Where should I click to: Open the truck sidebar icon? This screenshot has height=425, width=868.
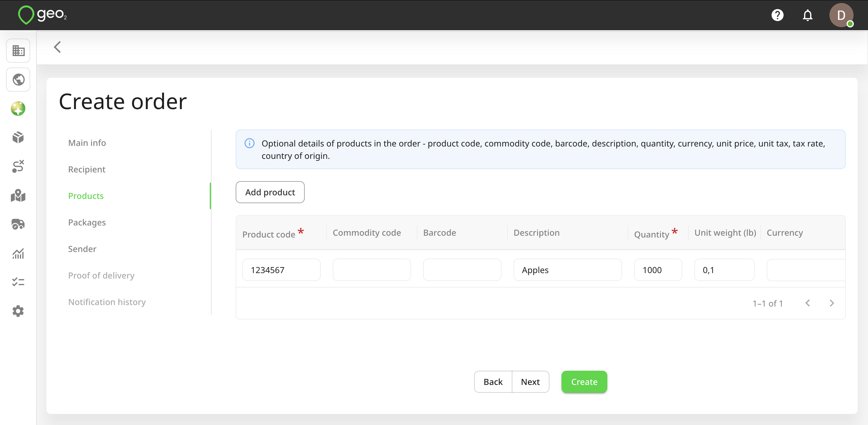pos(18,224)
